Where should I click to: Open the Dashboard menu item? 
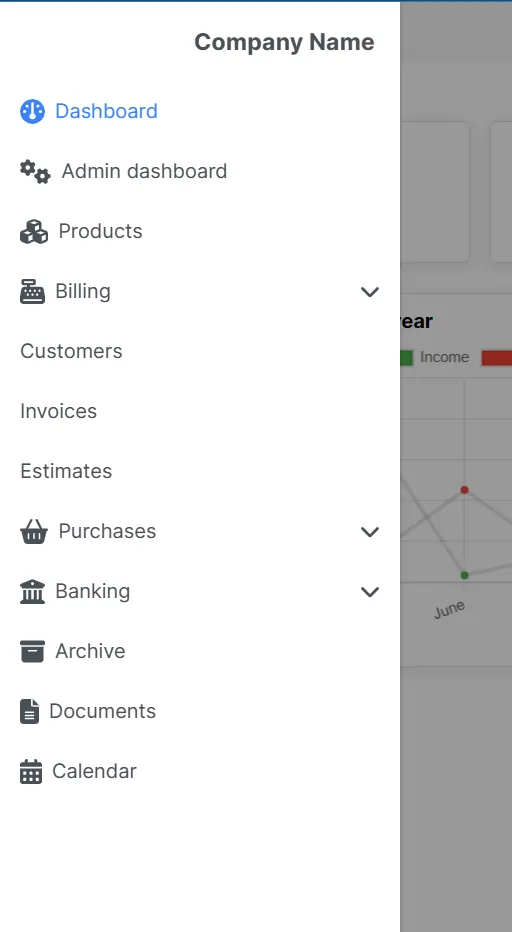click(106, 111)
